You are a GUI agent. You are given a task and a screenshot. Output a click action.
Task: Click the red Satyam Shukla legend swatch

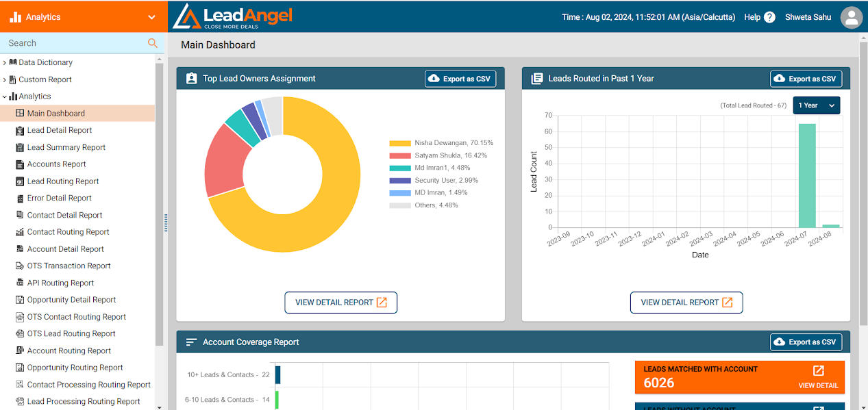click(x=400, y=155)
